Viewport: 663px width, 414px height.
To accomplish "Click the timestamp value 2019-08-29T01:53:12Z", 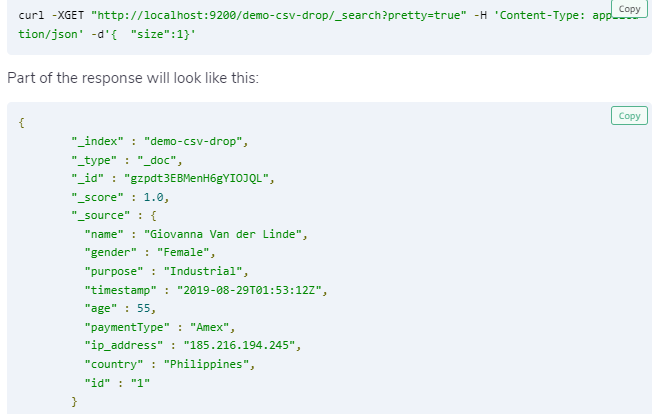I will 249,290.
